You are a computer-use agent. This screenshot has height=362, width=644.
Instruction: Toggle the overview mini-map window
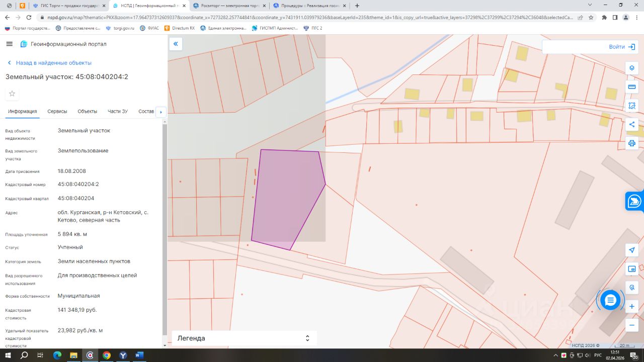632,269
